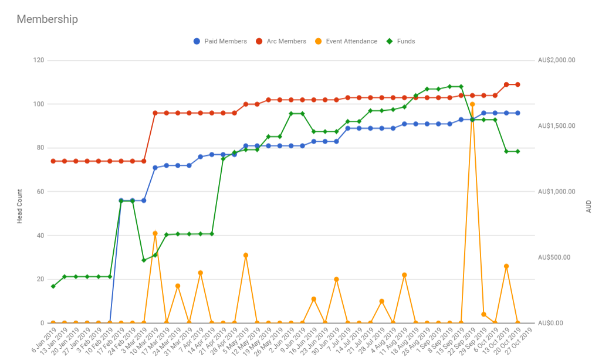Select the highest Event Attendance peak point
The image size is (602, 364).
tap(472, 104)
